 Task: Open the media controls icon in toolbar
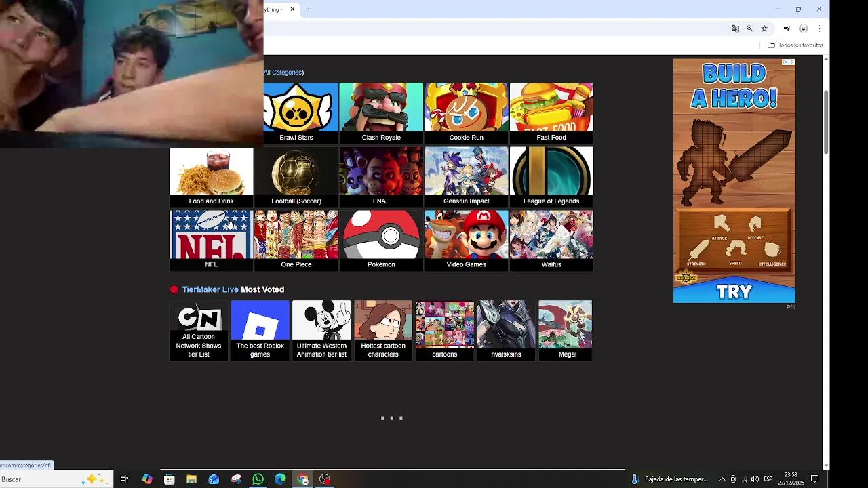[x=787, y=28]
